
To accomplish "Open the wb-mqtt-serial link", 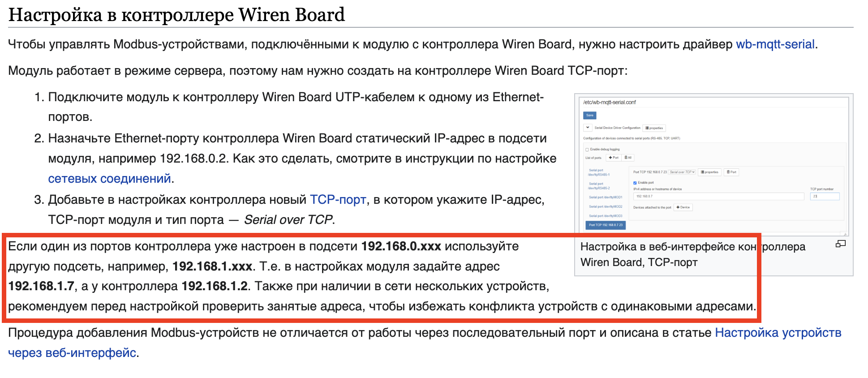I will click(x=775, y=44).
